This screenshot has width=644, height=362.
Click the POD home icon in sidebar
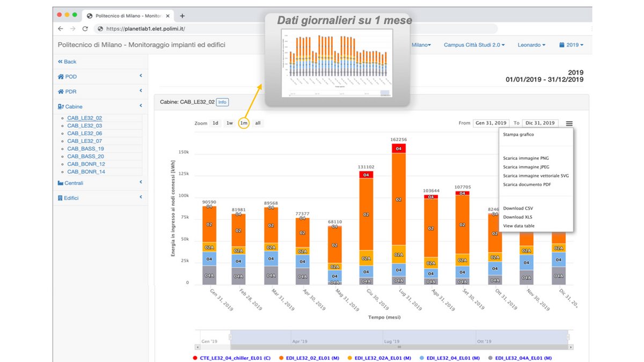[x=61, y=77]
